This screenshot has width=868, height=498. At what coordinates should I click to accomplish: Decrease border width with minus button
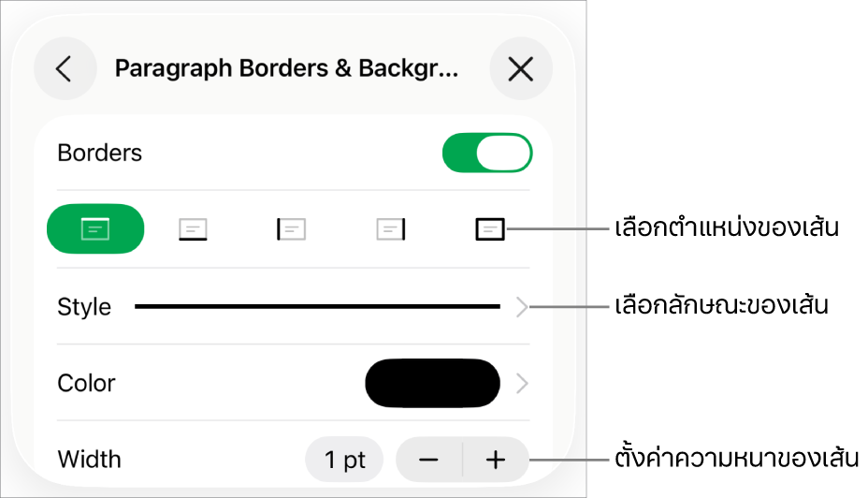tap(429, 460)
